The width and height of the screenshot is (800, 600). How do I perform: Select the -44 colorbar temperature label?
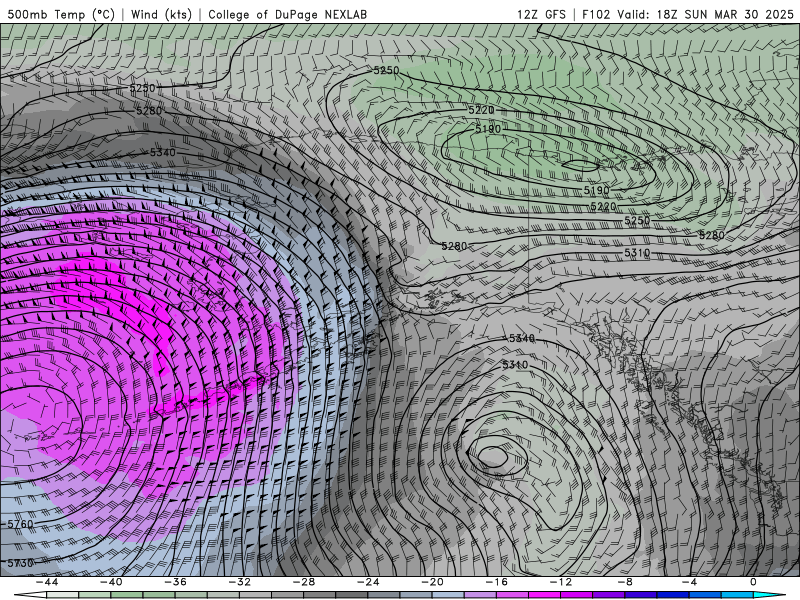(47, 582)
